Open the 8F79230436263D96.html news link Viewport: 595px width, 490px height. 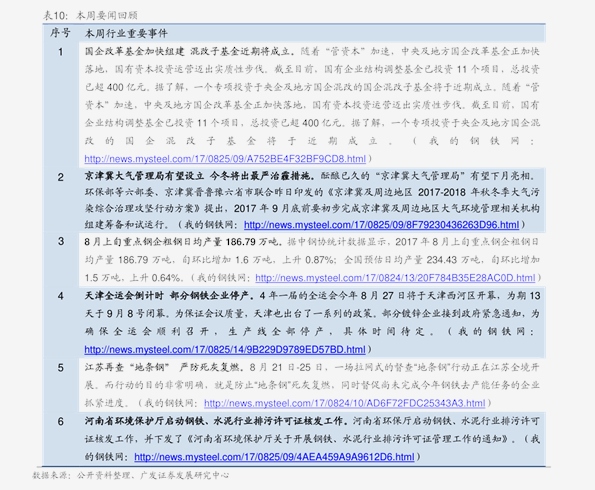pos(381,225)
